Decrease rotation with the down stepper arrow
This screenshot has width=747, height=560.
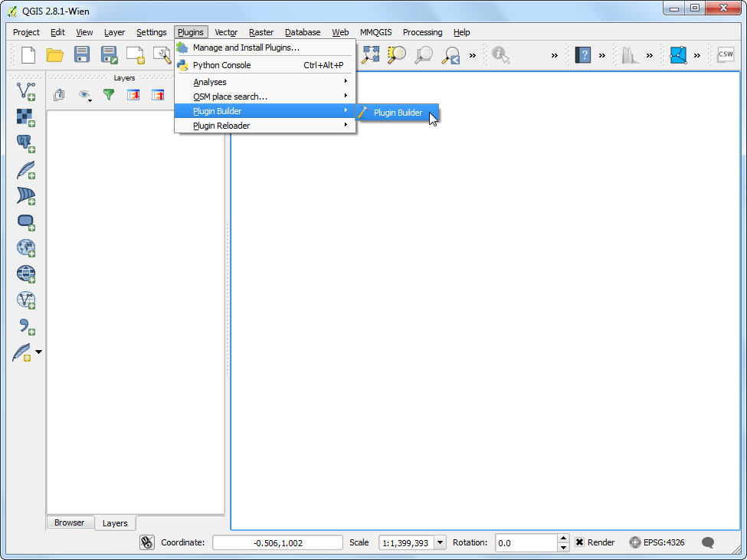pyautogui.click(x=564, y=547)
